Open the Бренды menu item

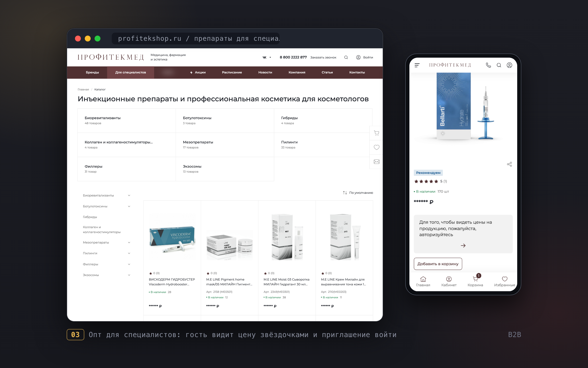point(92,72)
